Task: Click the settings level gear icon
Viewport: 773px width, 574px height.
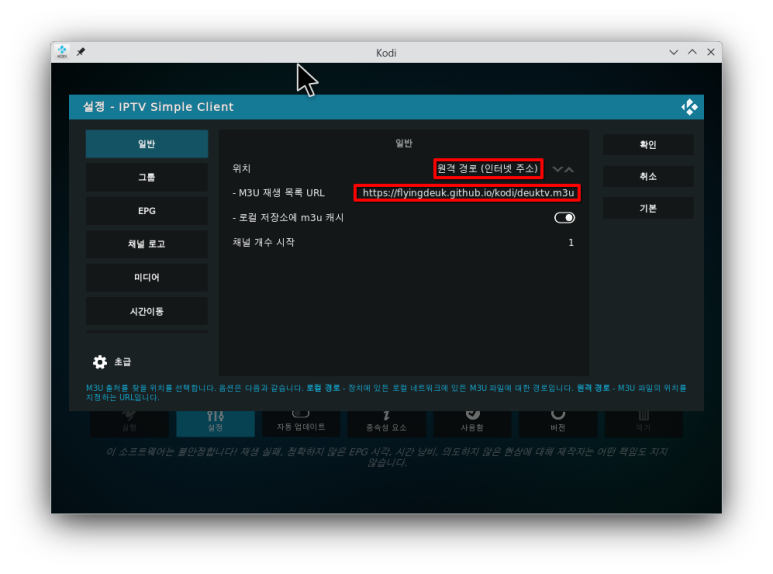Action: coord(100,362)
